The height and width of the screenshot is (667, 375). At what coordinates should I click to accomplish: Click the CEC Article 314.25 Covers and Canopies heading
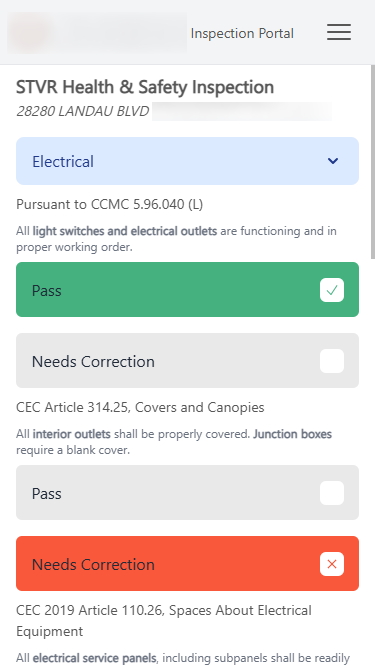tap(140, 408)
